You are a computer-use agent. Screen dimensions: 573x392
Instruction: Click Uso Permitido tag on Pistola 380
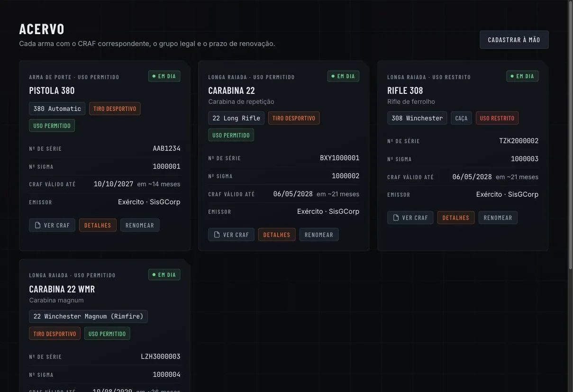point(52,126)
